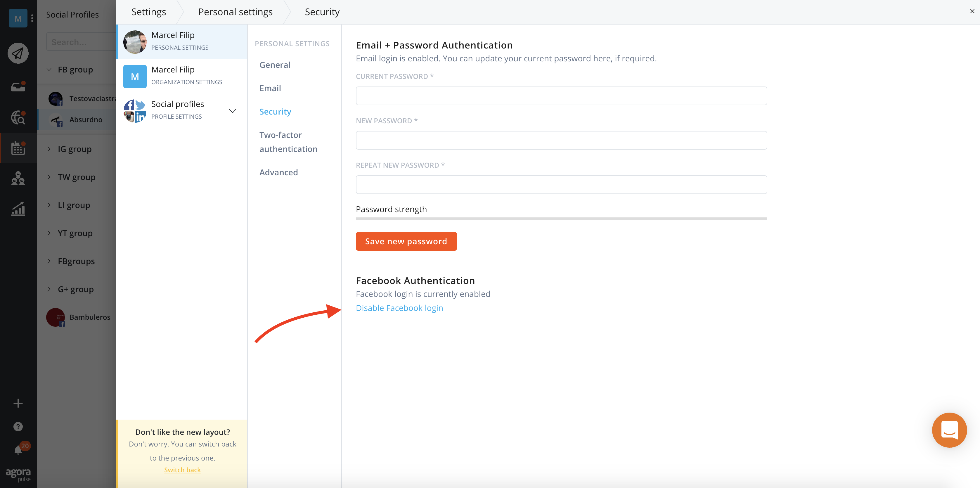980x488 pixels.
Task: Click Disable Facebook login link
Action: click(399, 308)
